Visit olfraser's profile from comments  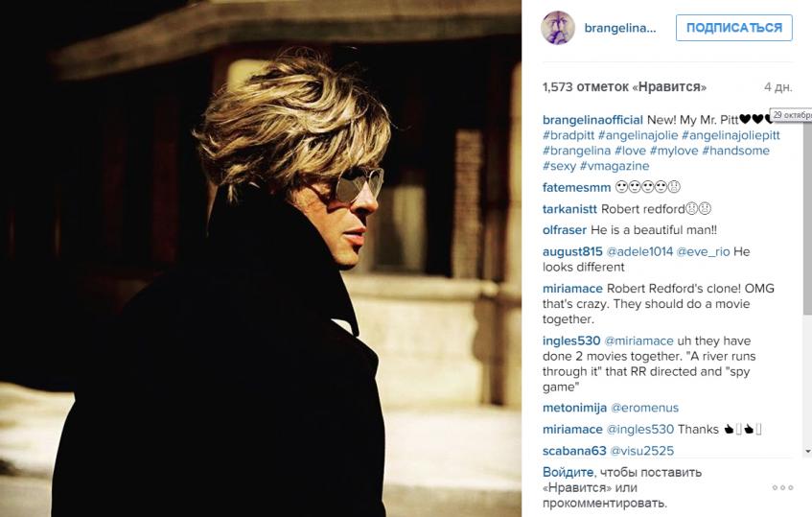(x=565, y=229)
